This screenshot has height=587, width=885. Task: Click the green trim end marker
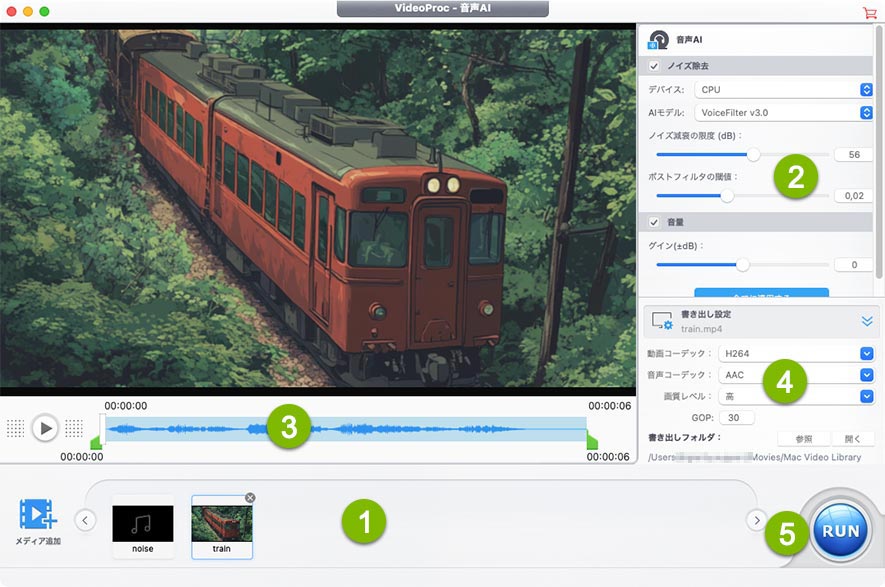(592, 440)
